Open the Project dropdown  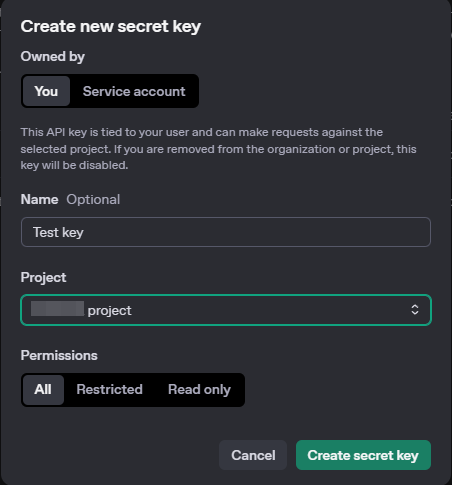pyautogui.click(x=226, y=310)
